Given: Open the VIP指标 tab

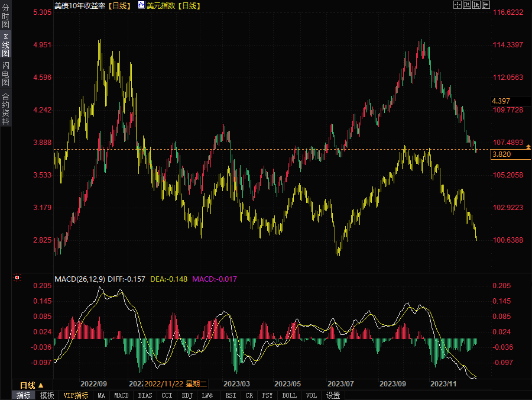Looking at the screenshot, I should [x=76, y=395].
